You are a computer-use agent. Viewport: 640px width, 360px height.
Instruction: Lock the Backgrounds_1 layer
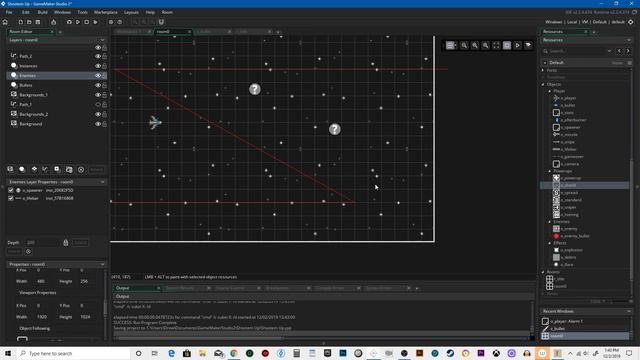pyautogui.click(x=104, y=95)
